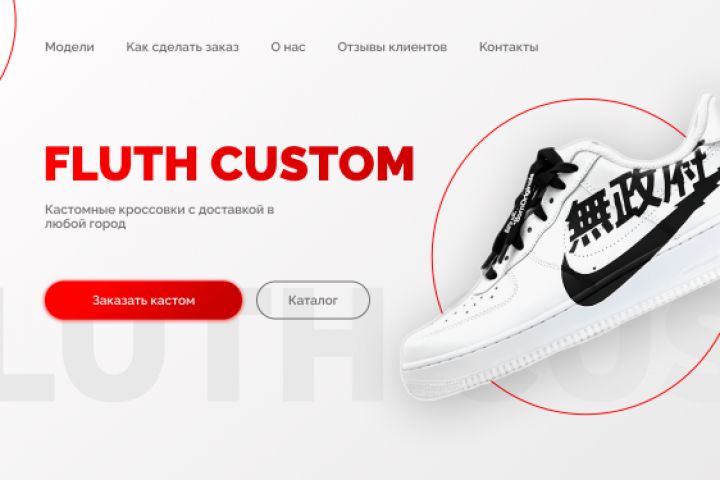Open the Контакты navigation link
720x480 pixels.
click(509, 47)
